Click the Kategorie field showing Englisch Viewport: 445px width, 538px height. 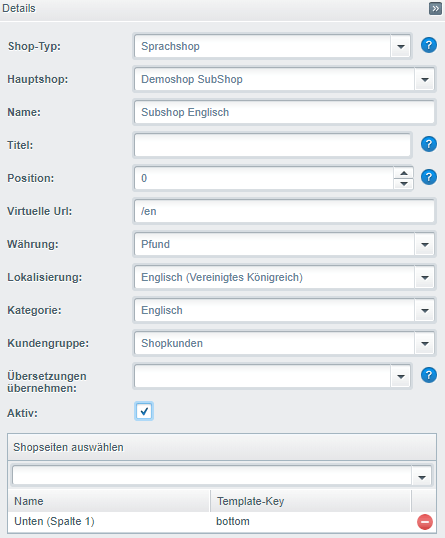click(274, 310)
